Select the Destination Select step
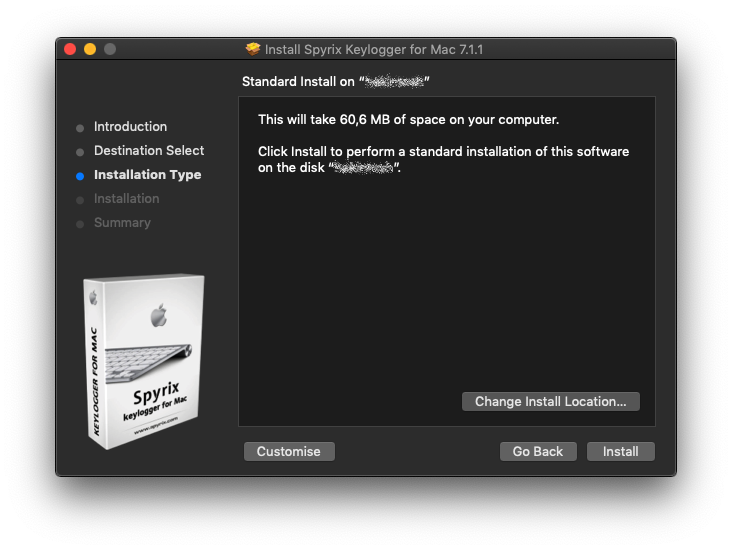Screen dimensions: 732x550 [149, 150]
